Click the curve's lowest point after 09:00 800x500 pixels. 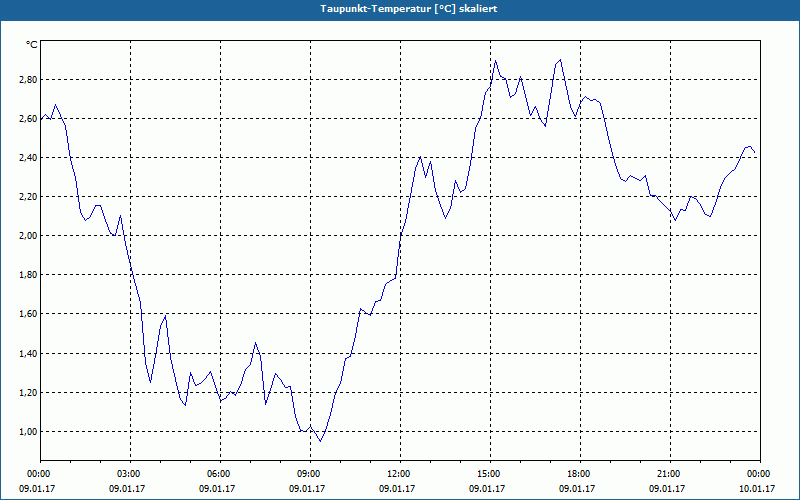[320, 441]
